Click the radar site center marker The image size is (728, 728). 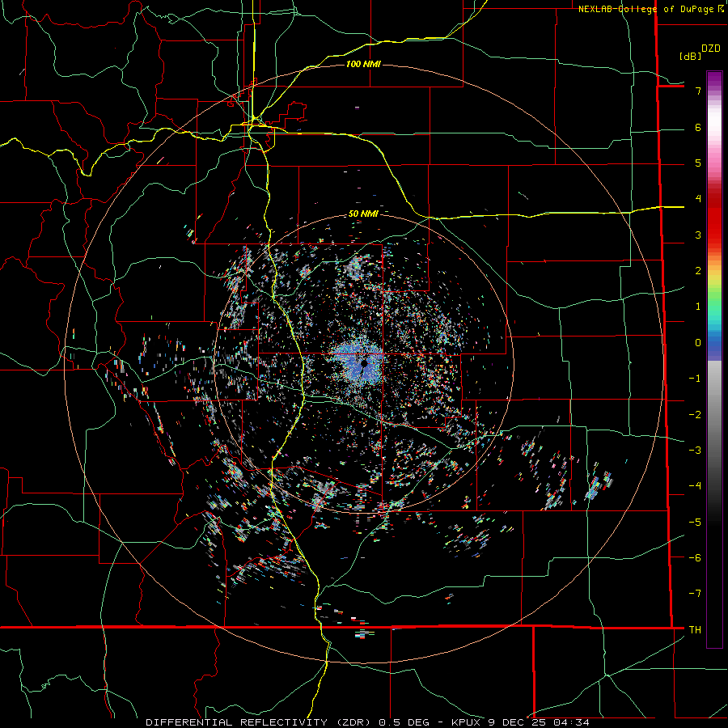click(x=365, y=363)
